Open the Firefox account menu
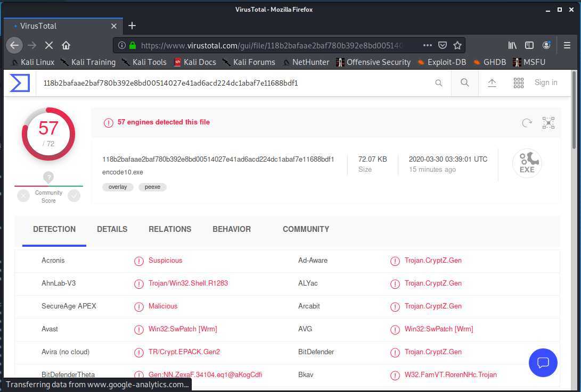This screenshot has height=392, width=581. tap(546, 45)
